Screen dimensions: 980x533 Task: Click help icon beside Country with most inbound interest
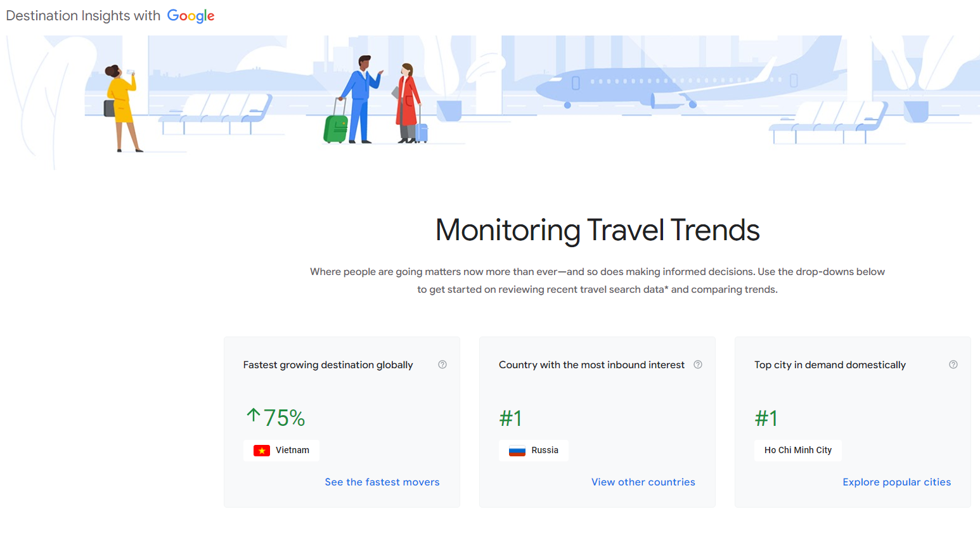click(698, 364)
